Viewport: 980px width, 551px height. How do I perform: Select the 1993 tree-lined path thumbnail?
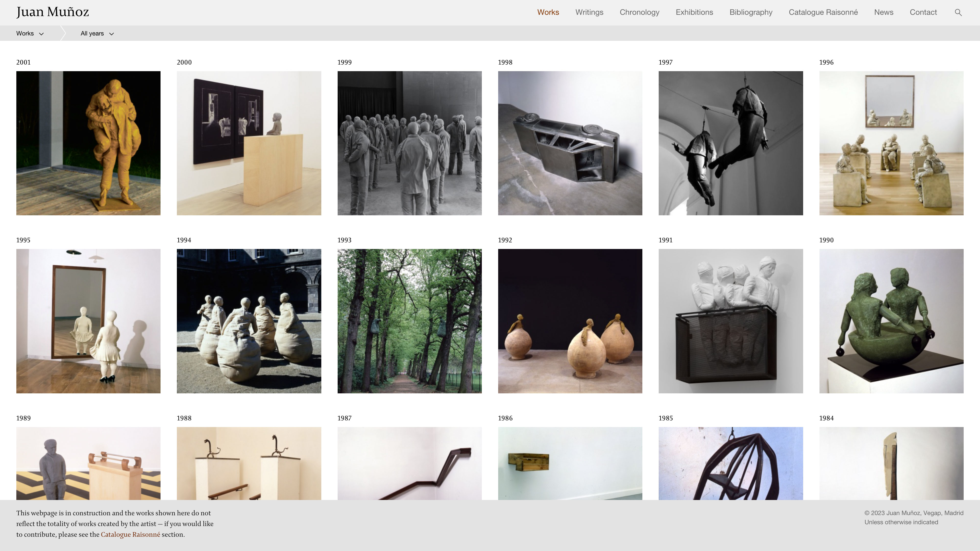point(409,321)
